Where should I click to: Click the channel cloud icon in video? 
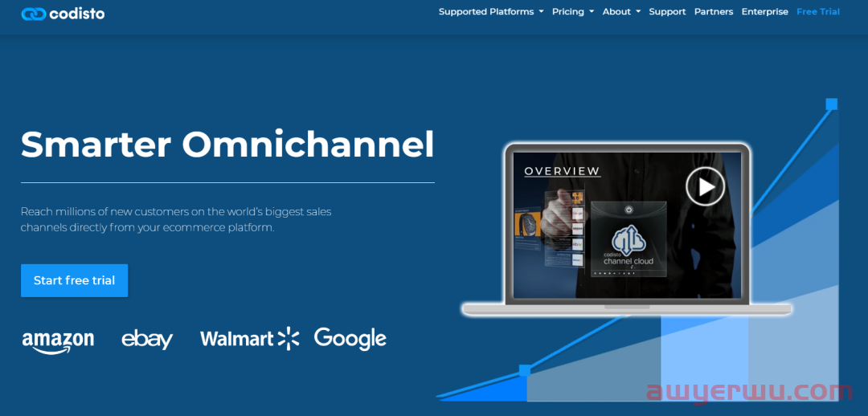[628, 239]
